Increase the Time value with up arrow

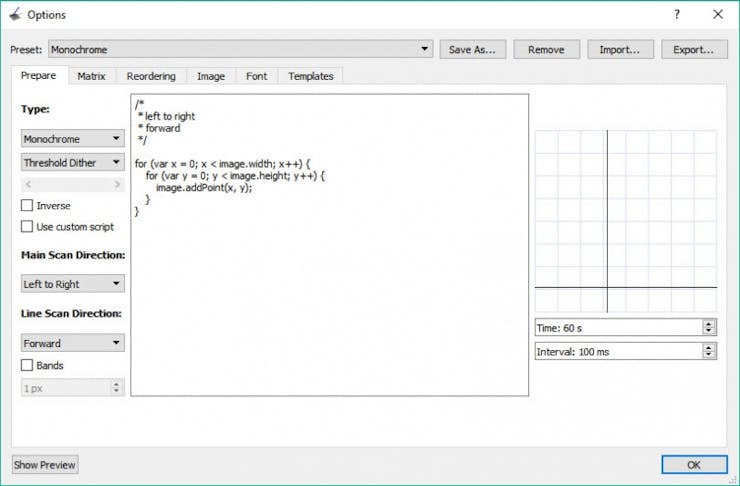[x=708, y=323]
